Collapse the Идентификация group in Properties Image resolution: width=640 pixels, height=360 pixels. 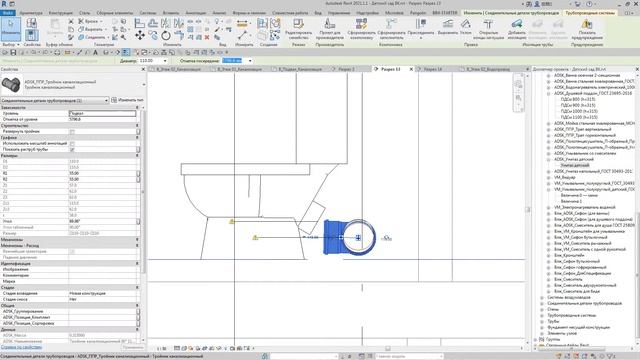[137, 264]
